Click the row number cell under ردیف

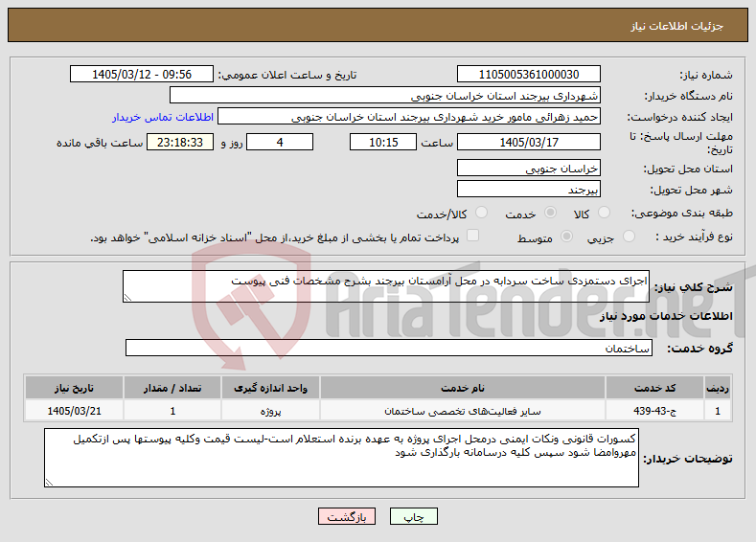[x=718, y=411]
